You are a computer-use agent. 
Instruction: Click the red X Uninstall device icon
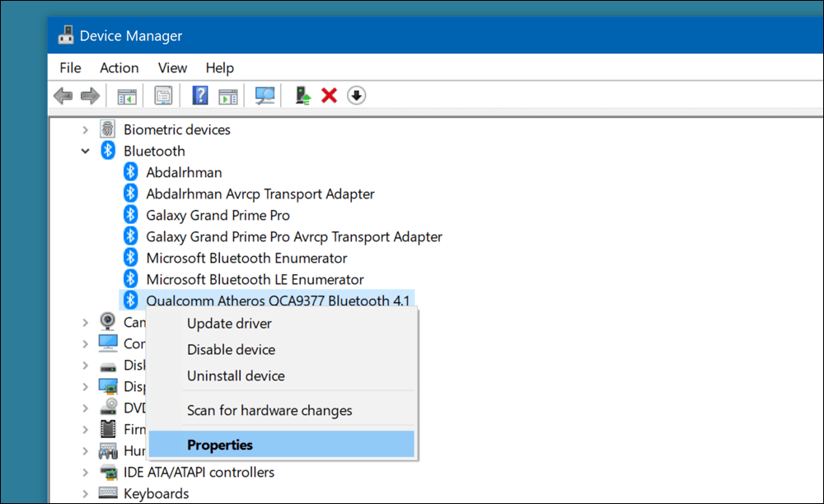(x=329, y=96)
